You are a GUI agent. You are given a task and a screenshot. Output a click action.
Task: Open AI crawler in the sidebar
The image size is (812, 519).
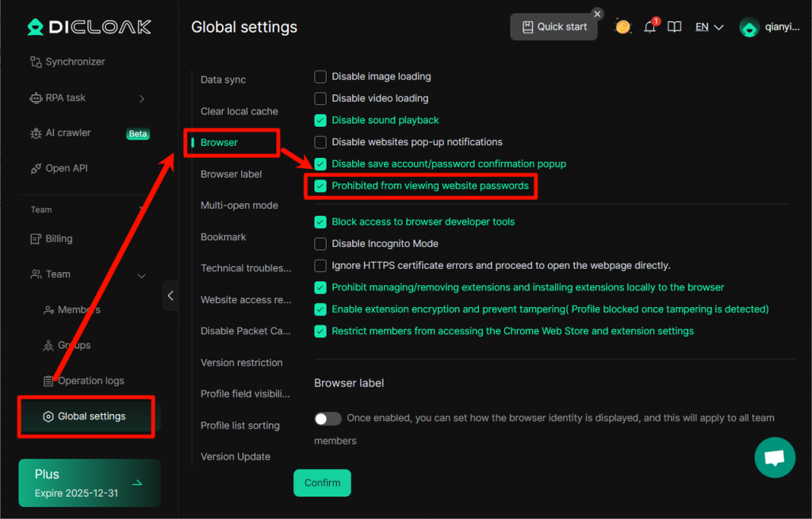pos(68,133)
